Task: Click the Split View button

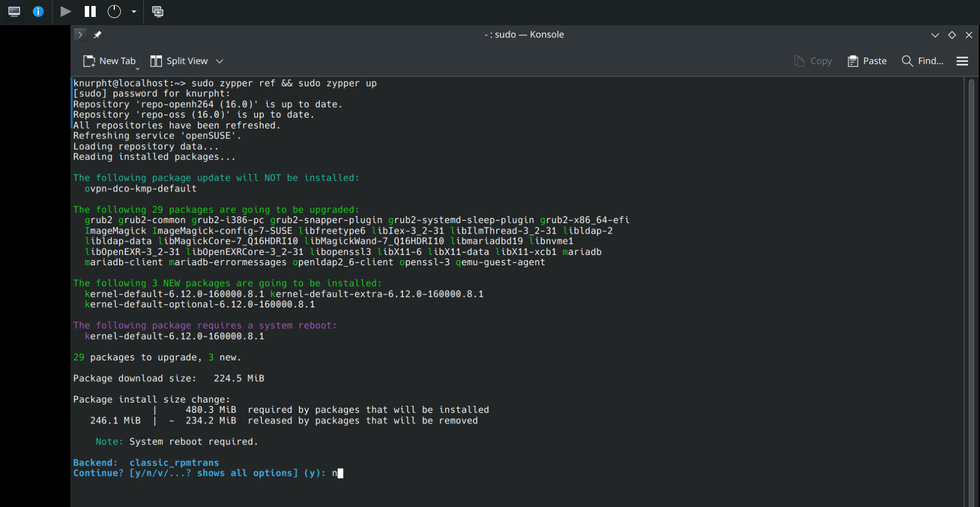Action: (x=179, y=61)
